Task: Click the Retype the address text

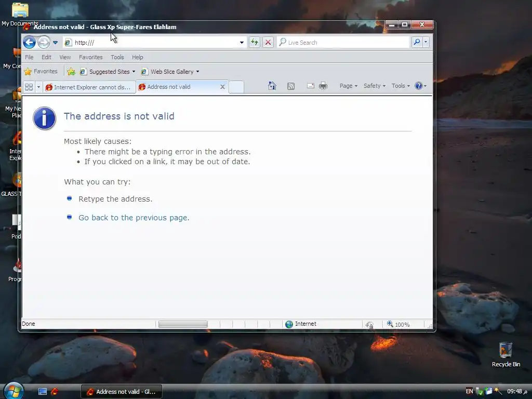Action: (x=115, y=199)
